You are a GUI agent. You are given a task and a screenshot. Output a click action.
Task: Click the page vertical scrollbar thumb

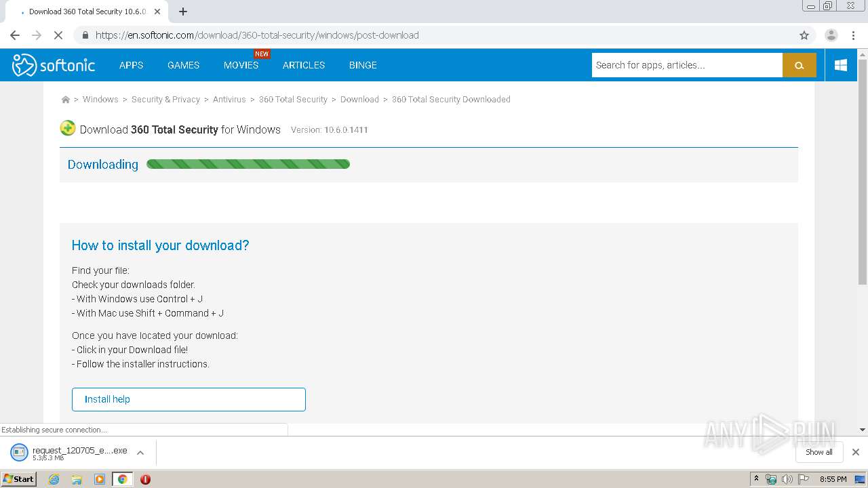click(x=863, y=172)
